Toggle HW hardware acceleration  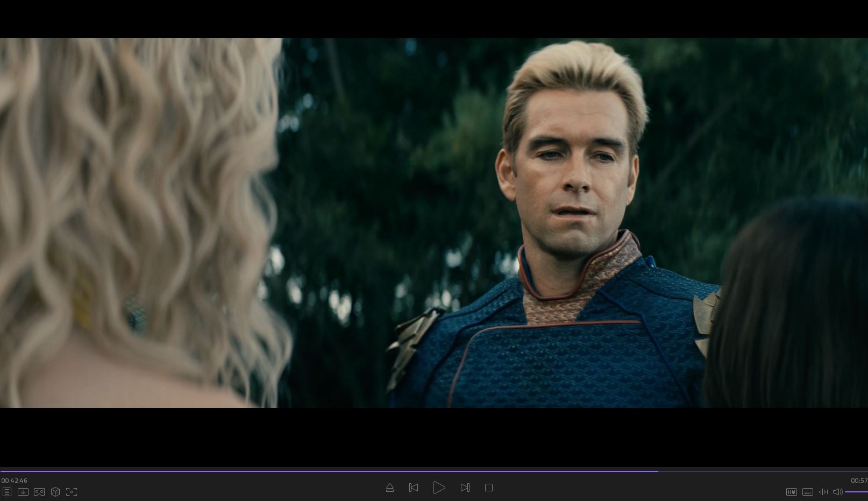click(792, 492)
